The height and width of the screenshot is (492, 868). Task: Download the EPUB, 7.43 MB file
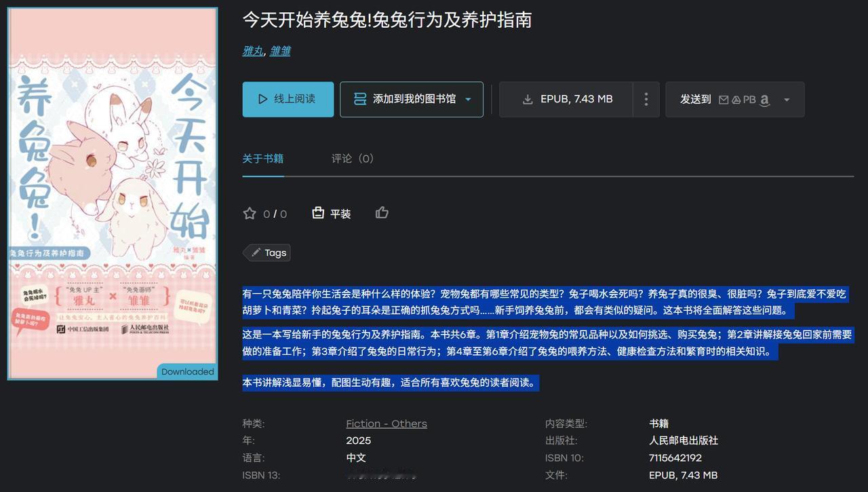coord(566,99)
